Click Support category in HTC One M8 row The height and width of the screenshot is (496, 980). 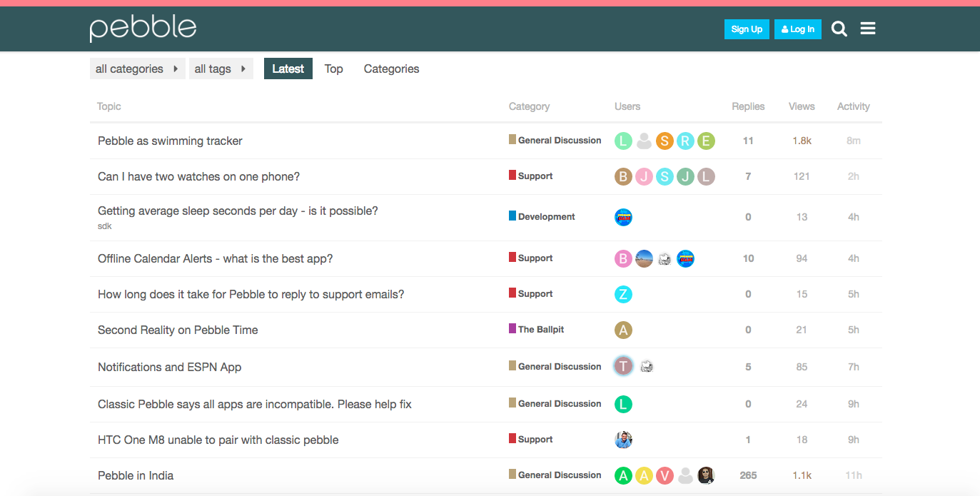(531, 439)
